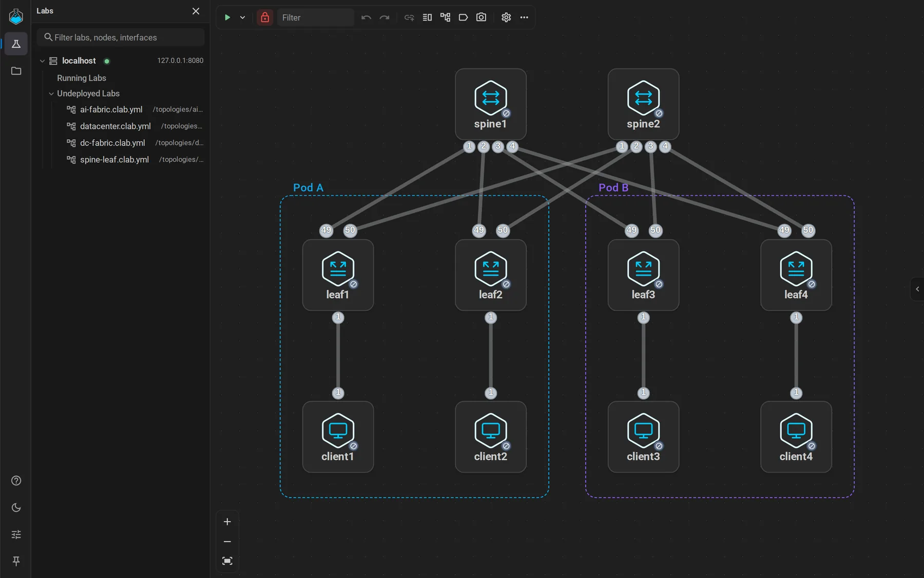This screenshot has height=578, width=924.
Task: Select the spine1 switch node
Action: [x=491, y=104]
